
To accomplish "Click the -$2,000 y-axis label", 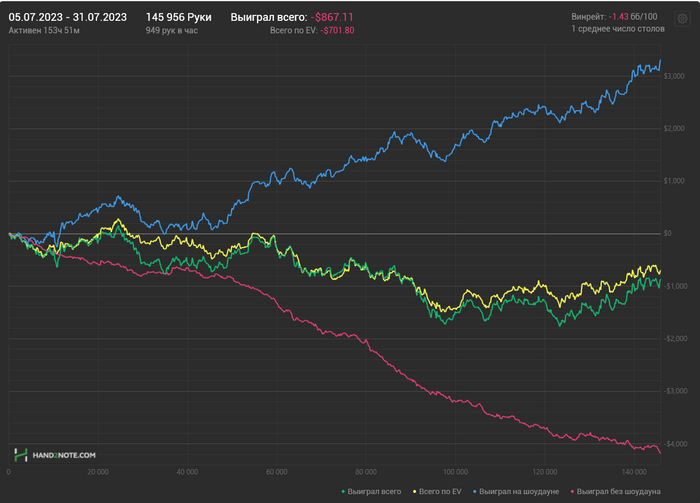I will [x=675, y=339].
